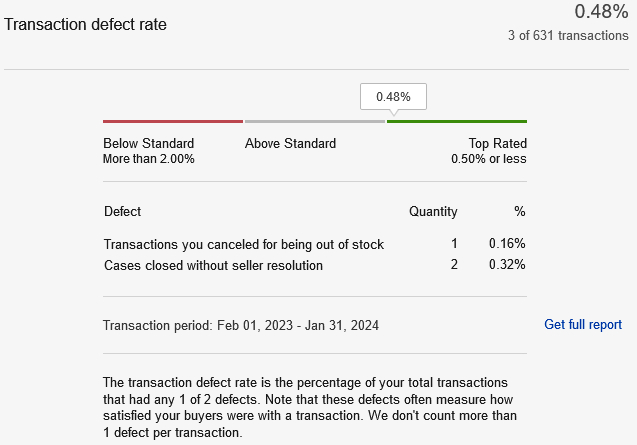
Task: Click the Below Standard label
Action: pos(148,143)
